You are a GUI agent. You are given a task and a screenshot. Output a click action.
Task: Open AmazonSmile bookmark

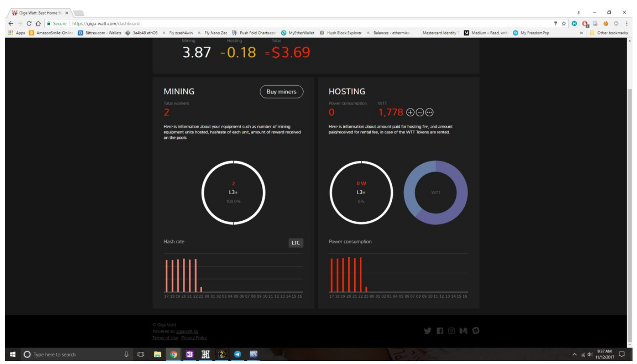point(51,33)
